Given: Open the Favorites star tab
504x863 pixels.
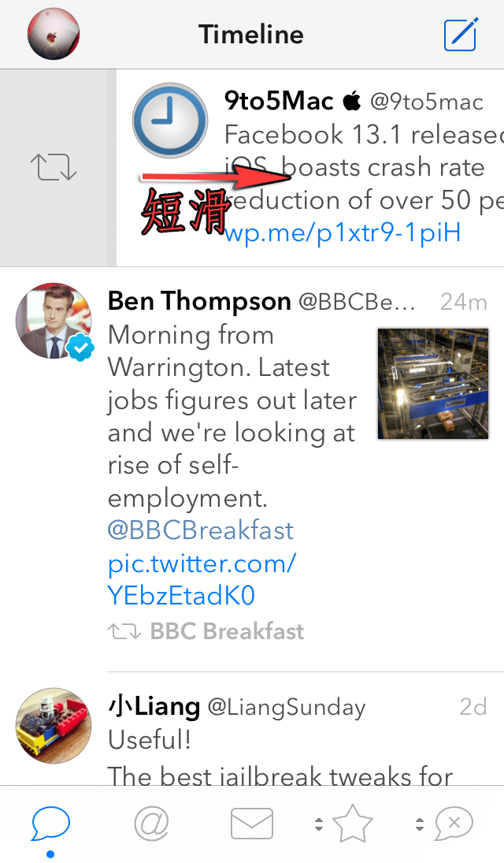Looking at the screenshot, I should pyautogui.click(x=352, y=824).
